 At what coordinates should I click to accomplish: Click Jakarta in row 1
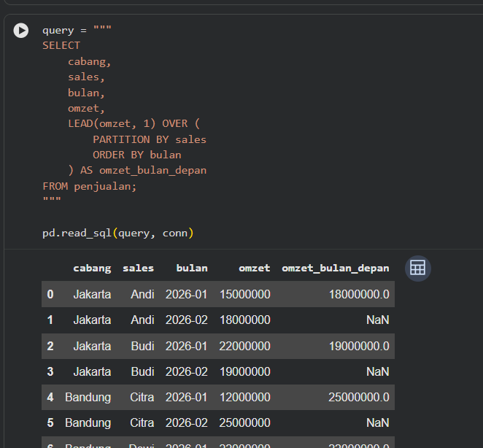92,320
